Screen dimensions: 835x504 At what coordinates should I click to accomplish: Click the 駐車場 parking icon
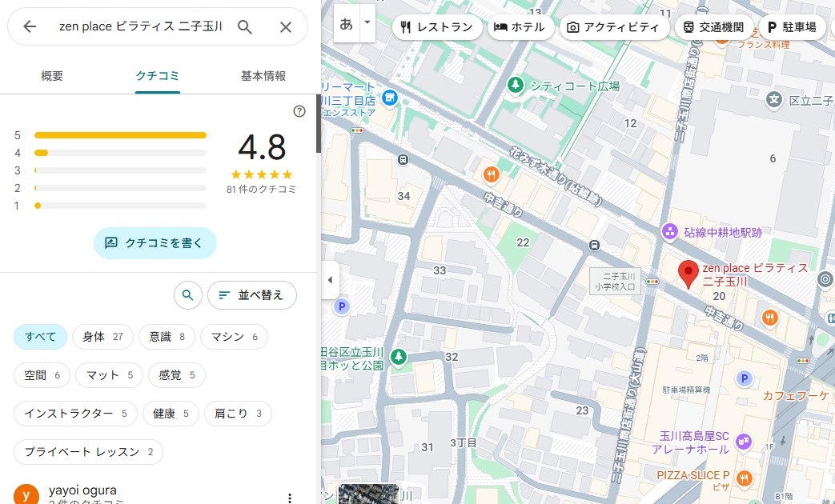[x=771, y=26]
